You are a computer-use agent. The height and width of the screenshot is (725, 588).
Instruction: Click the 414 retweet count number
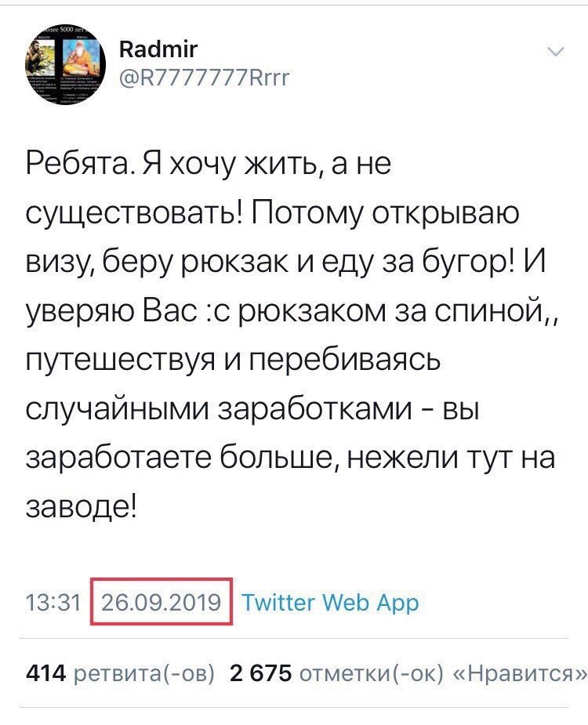[x=47, y=674]
